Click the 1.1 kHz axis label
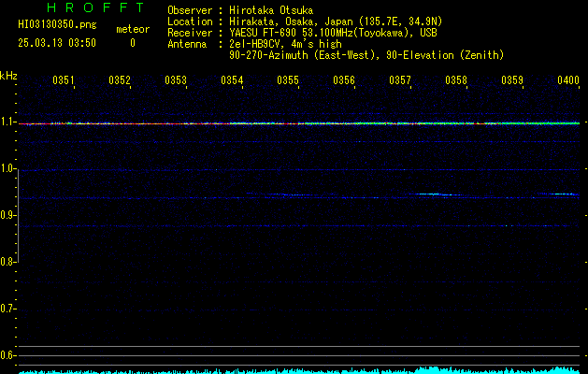Viewport: 588px width, 374px height. (x=7, y=122)
